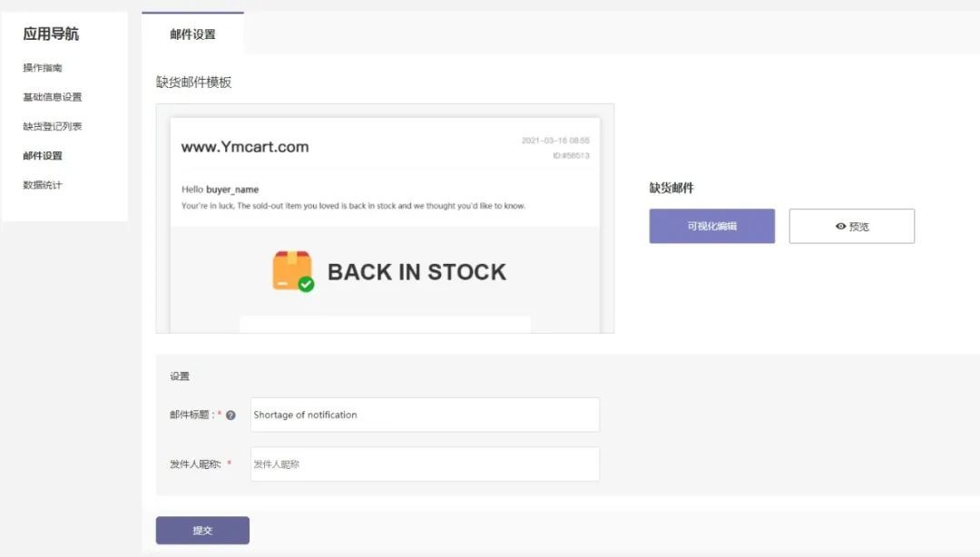Image resolution: width=980 pixels, height=557 pixels.
Task: Select 邮件设置 in the left sidebar
Action: click(x=43, y=156)
